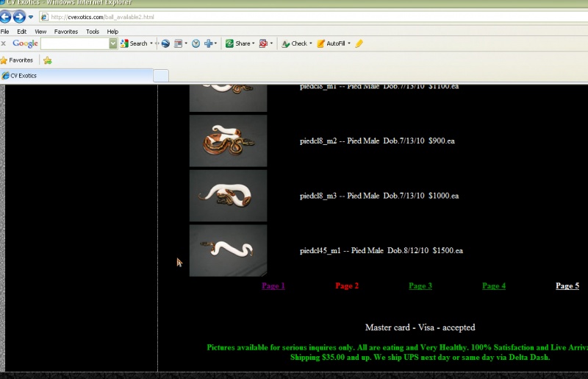Image resolution: width=588 pixels, height=379 pixels.
Task: Open the Edit menu
Action: (x=22, y=32)
